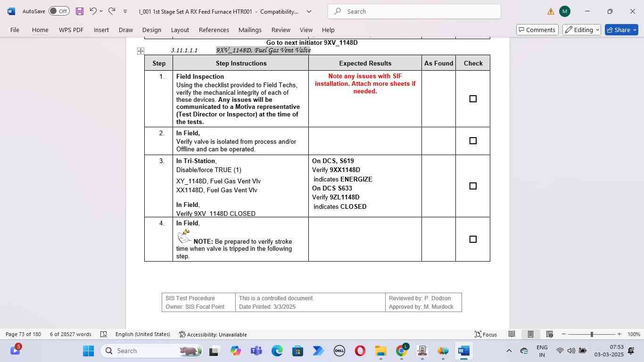Screen dimensions: 644x362
Task: Open Google Chrome from taskbar
Action: click(x=401, y=351)
